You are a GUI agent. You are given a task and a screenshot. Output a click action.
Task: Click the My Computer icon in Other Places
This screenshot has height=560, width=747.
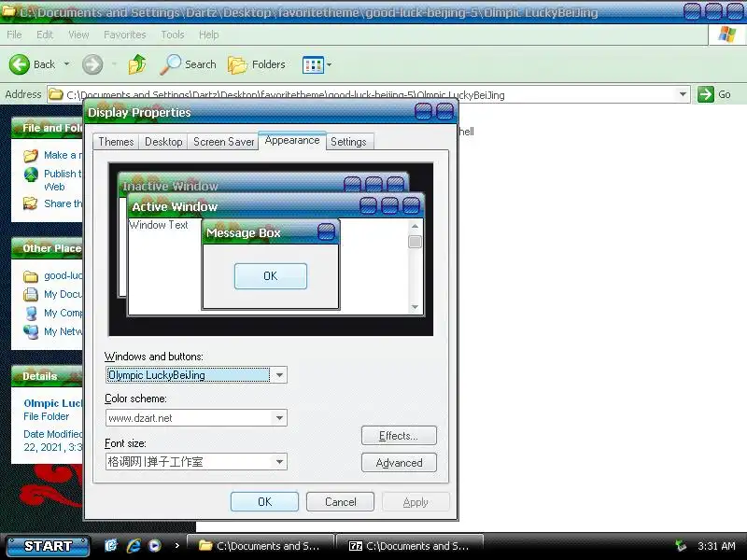tap(31, 313)
